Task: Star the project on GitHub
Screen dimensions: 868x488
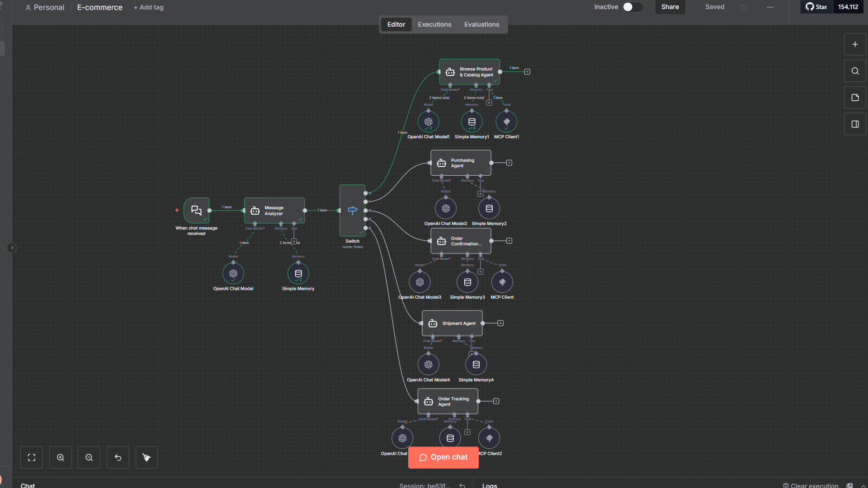Action: tap(816, 7)
